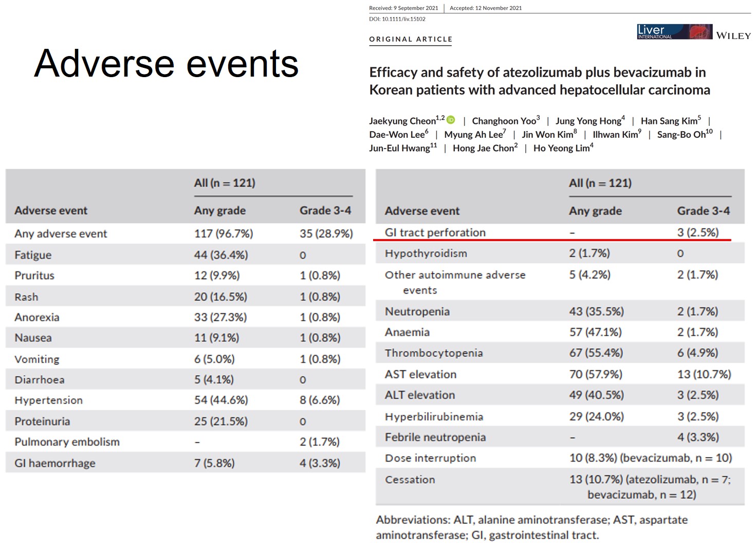Click the WILEY publisher logo

coord(733,35)
